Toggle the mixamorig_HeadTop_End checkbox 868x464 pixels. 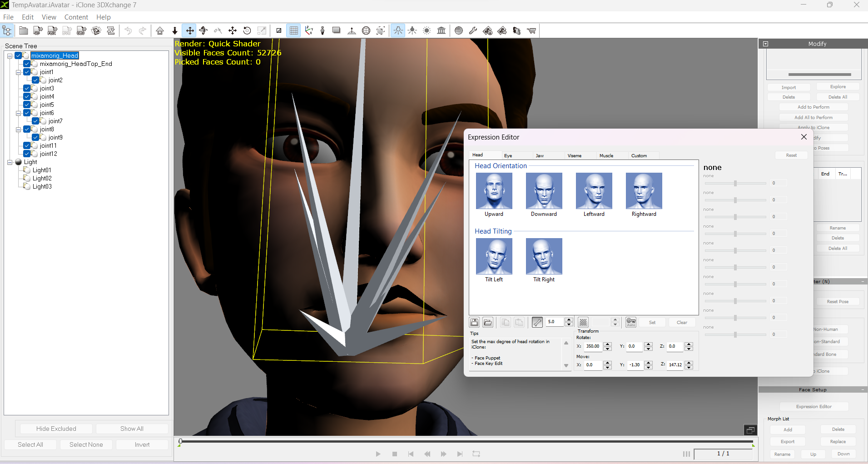27,64
